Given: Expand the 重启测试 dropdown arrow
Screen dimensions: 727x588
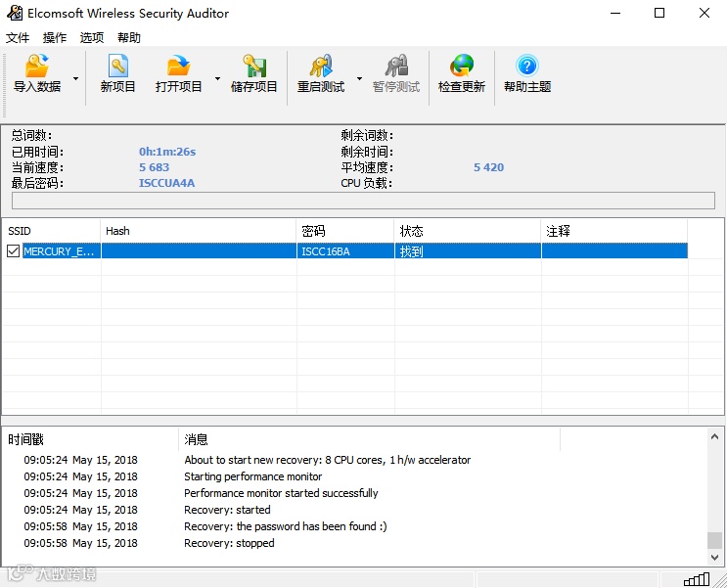Looking at the screenshot, I should pos(359,78).
